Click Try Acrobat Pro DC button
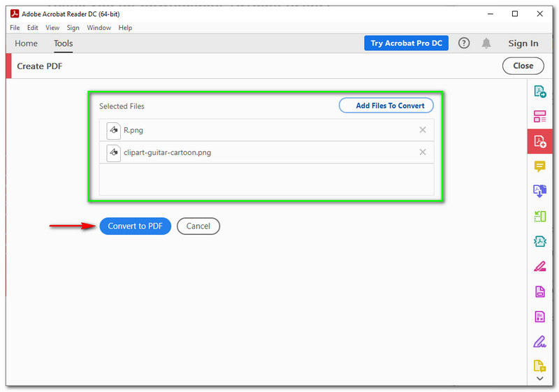The height and width of the screenshot is (392, 559). coord(406,43)
